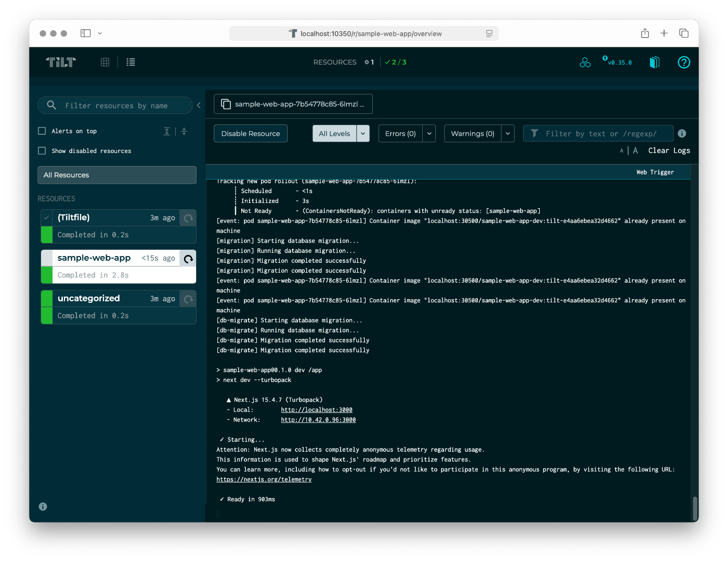The height and width of the screenshot is (561, 728).
Task: Select the uncategorized resource
Action: [x=119, y=307]
